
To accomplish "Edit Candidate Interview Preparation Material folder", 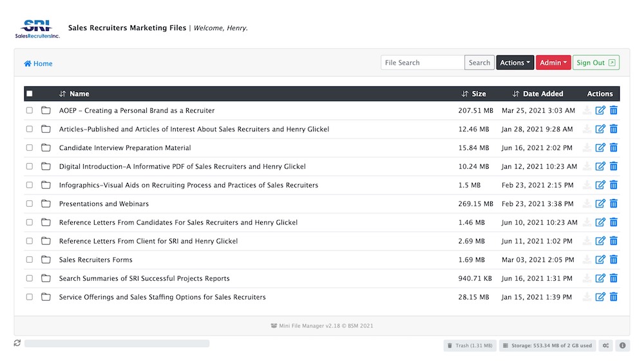I will pyautogui.click(x=600, y=148).
